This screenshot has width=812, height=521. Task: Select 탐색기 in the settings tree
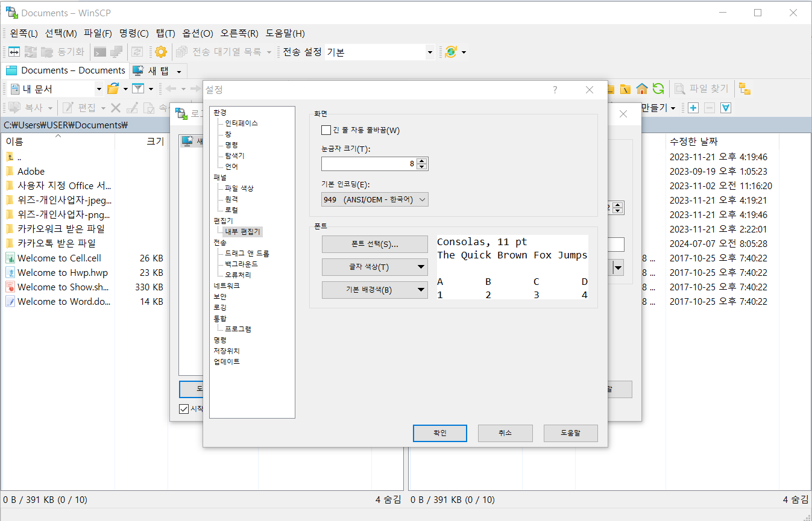pos(234,156)
